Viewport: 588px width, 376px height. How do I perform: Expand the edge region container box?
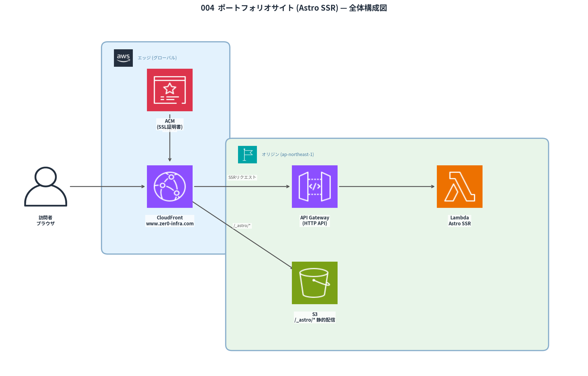166,148
